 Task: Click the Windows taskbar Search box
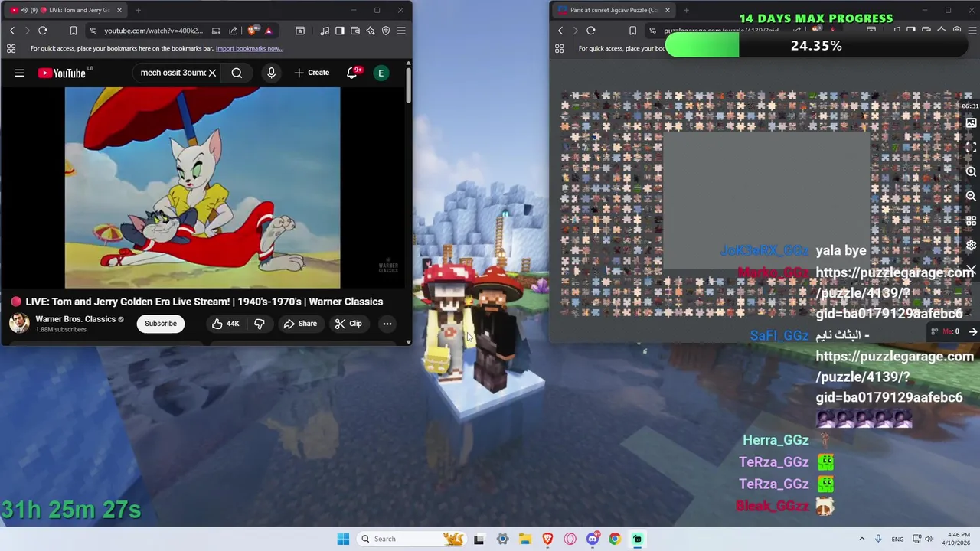pos(411,539)
